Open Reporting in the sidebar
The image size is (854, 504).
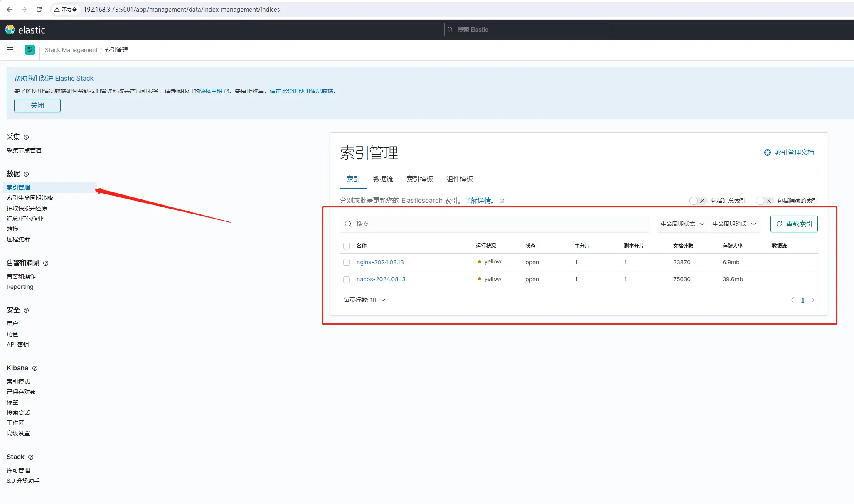click(20, 287)
